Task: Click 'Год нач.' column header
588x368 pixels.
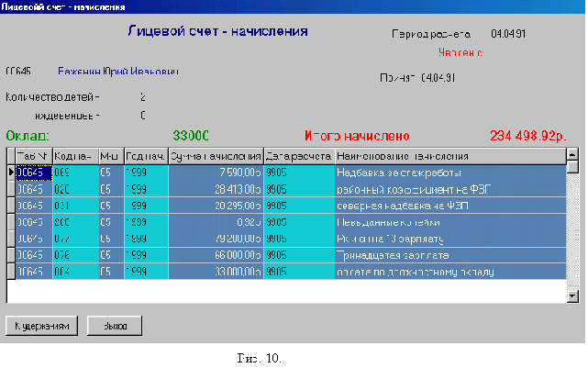Action: point(146,156)
